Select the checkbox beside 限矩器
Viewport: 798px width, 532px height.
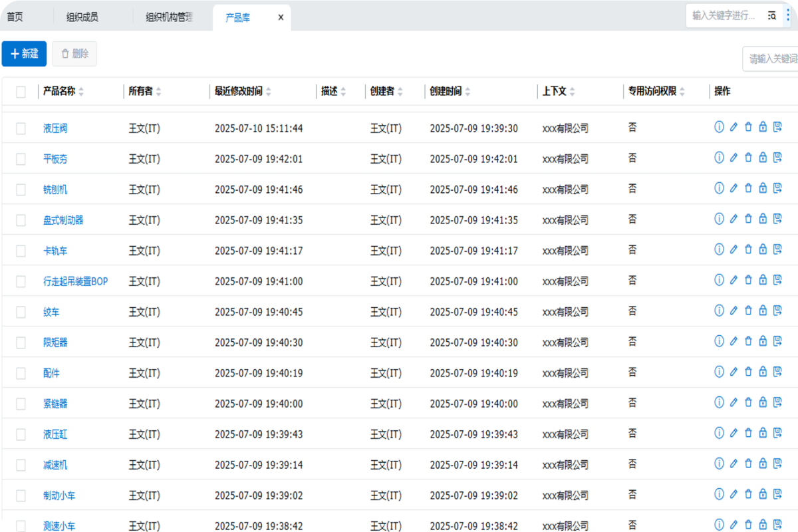click(x=21, y=342)
